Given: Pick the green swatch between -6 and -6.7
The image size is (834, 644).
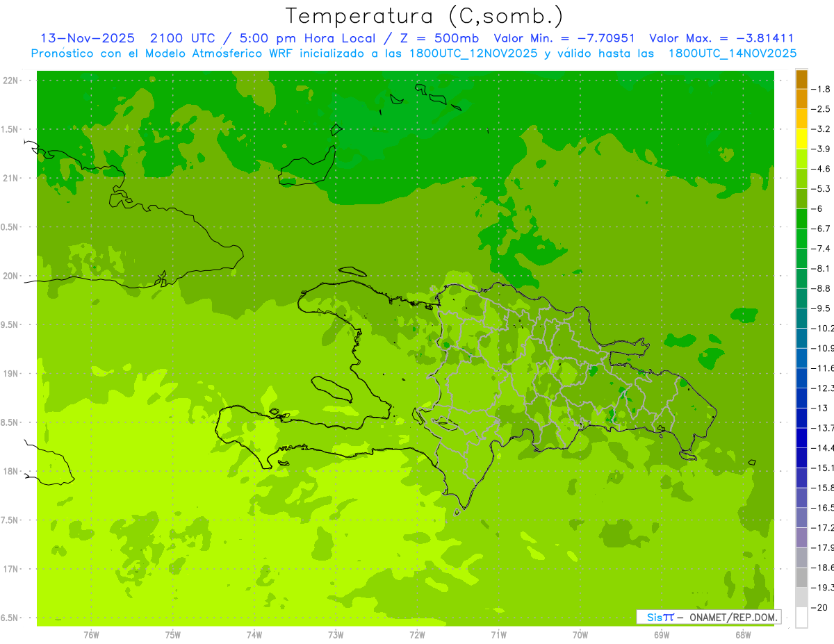Looking at the screenshot, I should tap(801, 219).
